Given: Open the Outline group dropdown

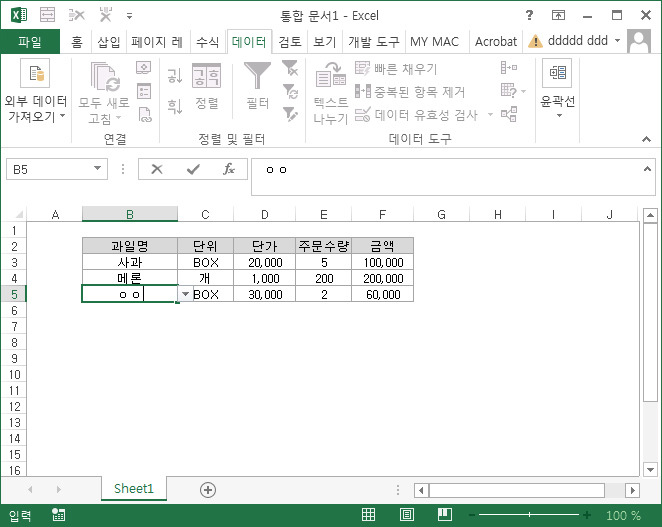Looking at the screenshot, I should click(x=558, y=90).
